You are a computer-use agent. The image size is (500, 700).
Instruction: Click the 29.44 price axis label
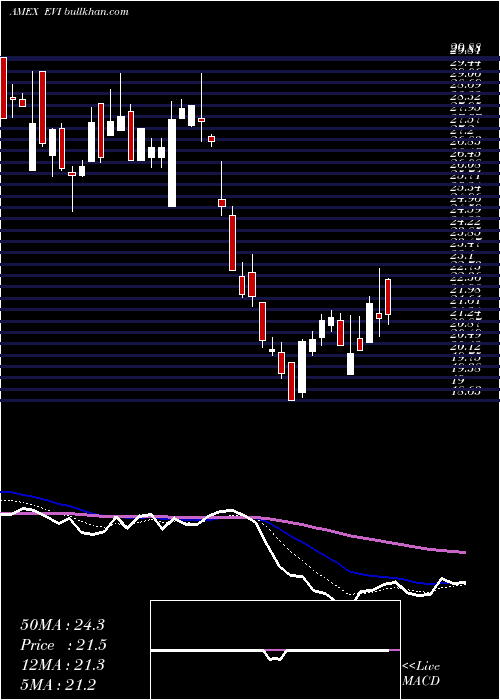tap(465, 63)
